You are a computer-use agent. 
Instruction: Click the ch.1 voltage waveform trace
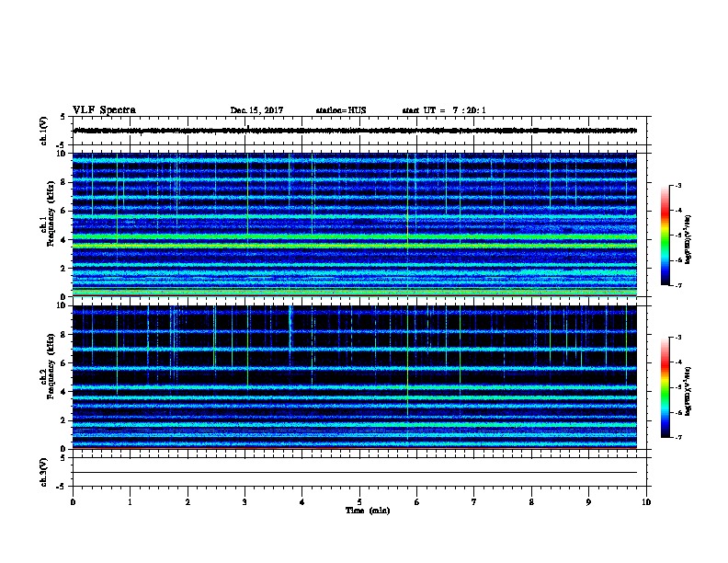(x=355, y=131)
